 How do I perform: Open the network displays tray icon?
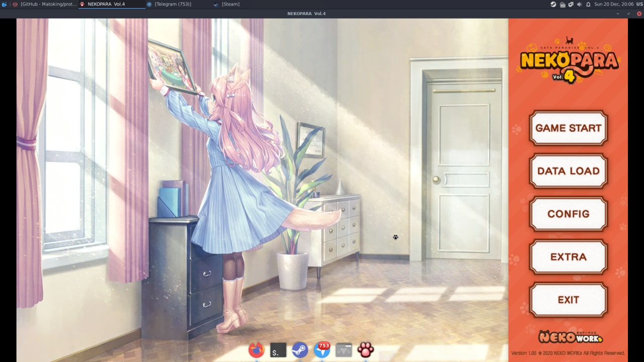click(x=571, y=4)
